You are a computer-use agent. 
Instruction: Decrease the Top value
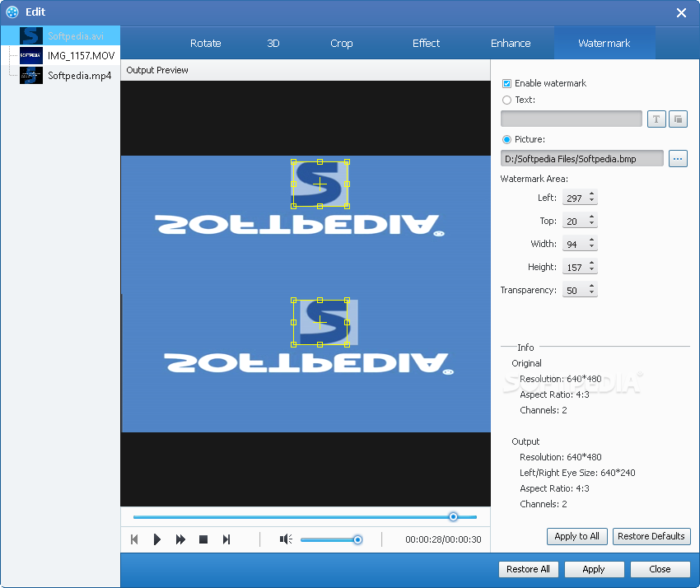(x=591, y=224)
